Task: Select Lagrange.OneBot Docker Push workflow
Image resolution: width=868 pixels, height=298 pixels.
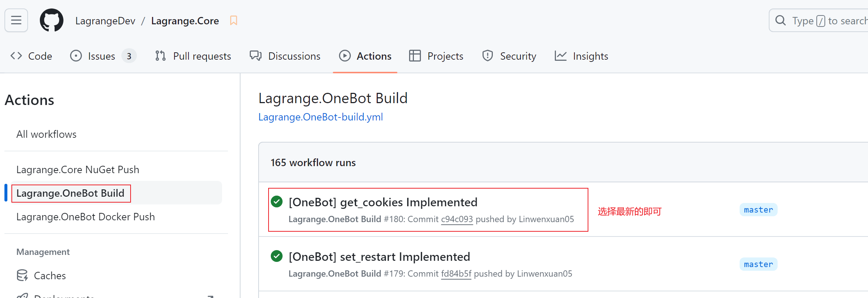Action: coord(86,217)
